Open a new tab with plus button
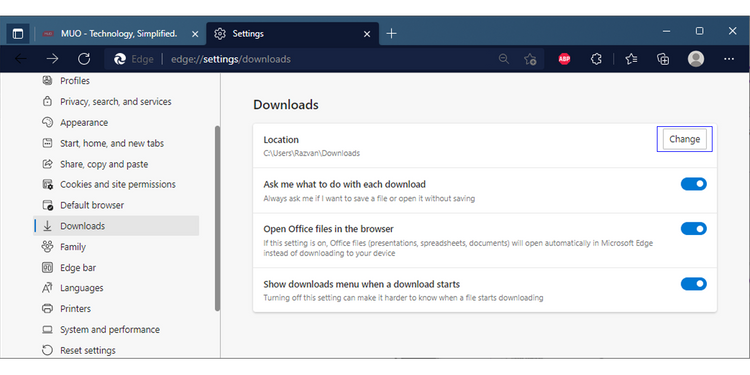This screenshot has height=375, width=750. (x=391, y=33)
